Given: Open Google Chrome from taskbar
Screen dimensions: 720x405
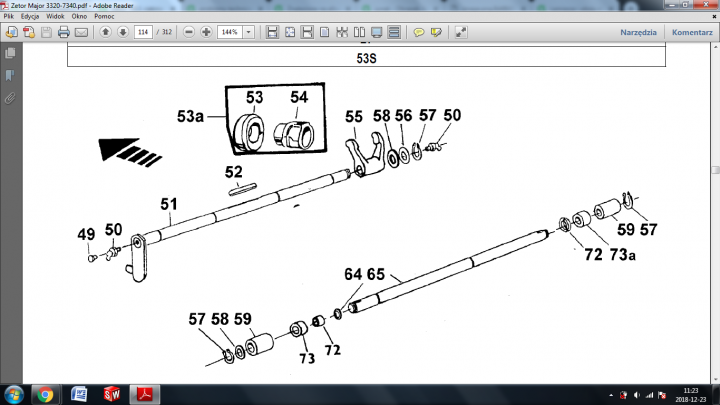Looking at the screenshot, I should click(45, 393).
